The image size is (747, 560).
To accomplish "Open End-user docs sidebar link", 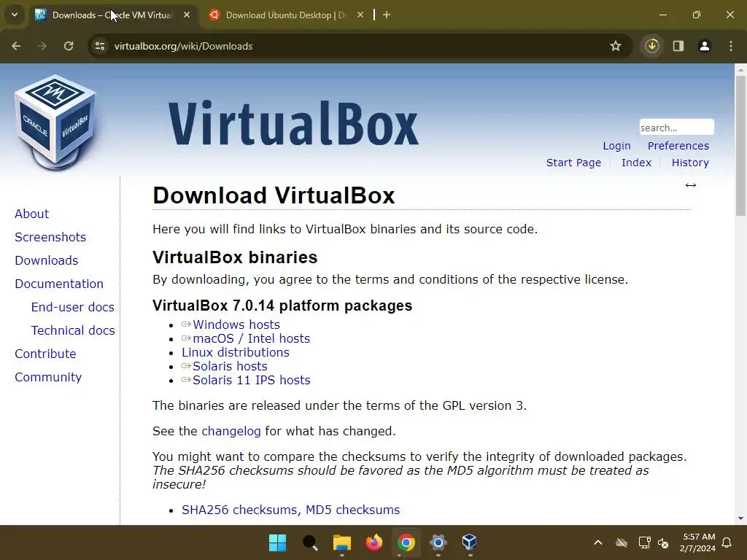I will [73, 307].
